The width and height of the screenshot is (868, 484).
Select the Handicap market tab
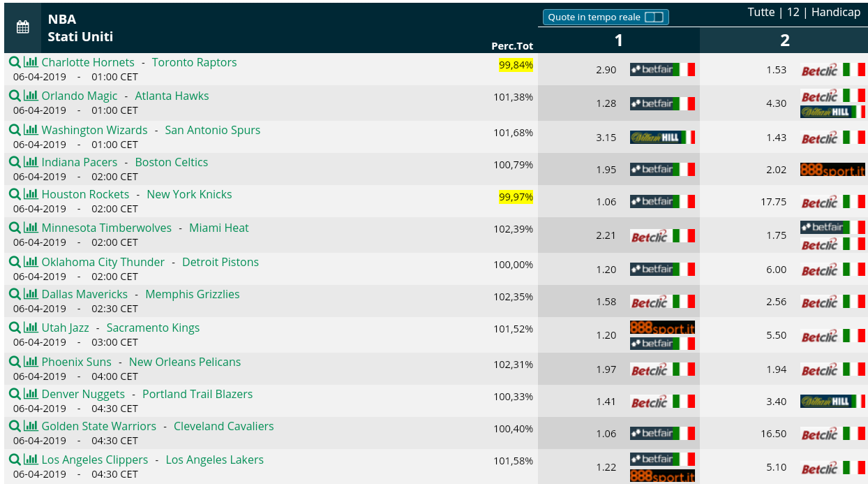click(836, 12)
